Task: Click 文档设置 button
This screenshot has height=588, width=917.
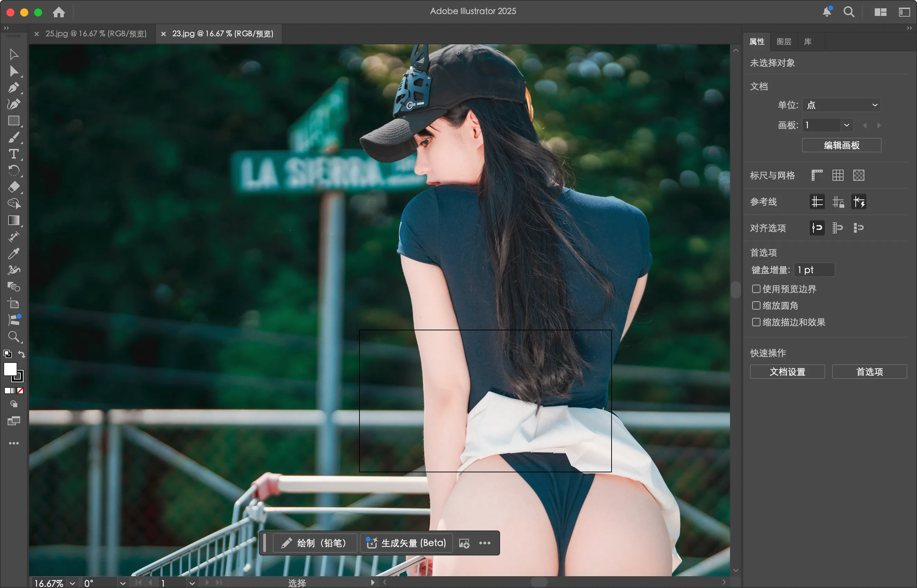Action: (787, 372)
